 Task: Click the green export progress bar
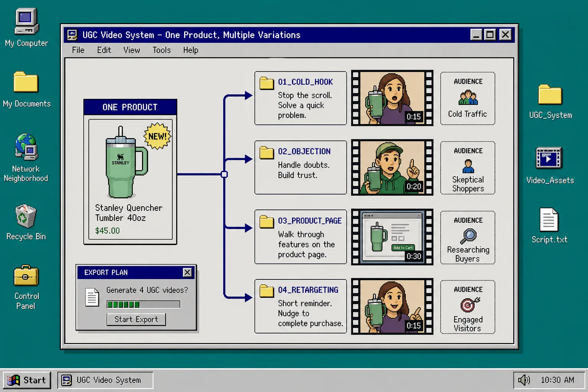click(x=144, y=304)
